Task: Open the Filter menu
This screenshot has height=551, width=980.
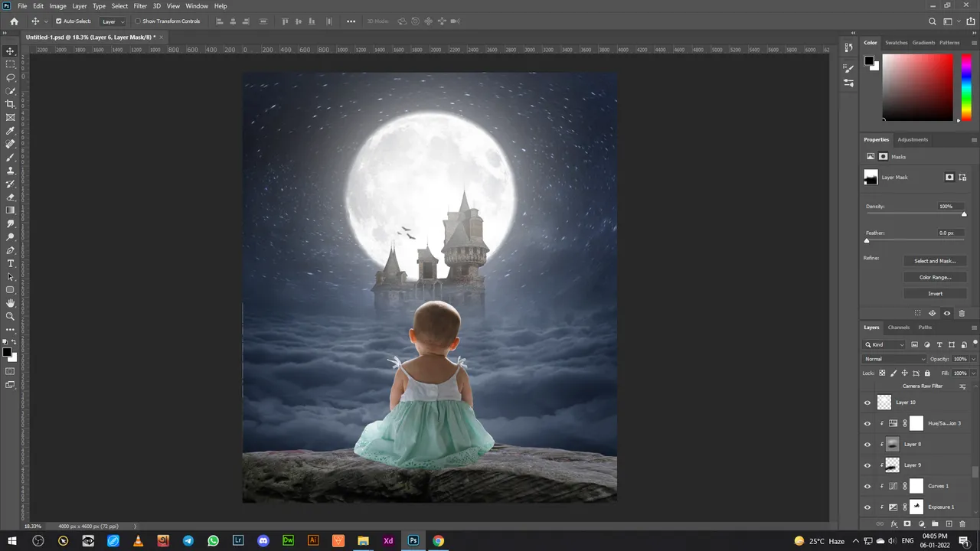Action: point(140,6)
